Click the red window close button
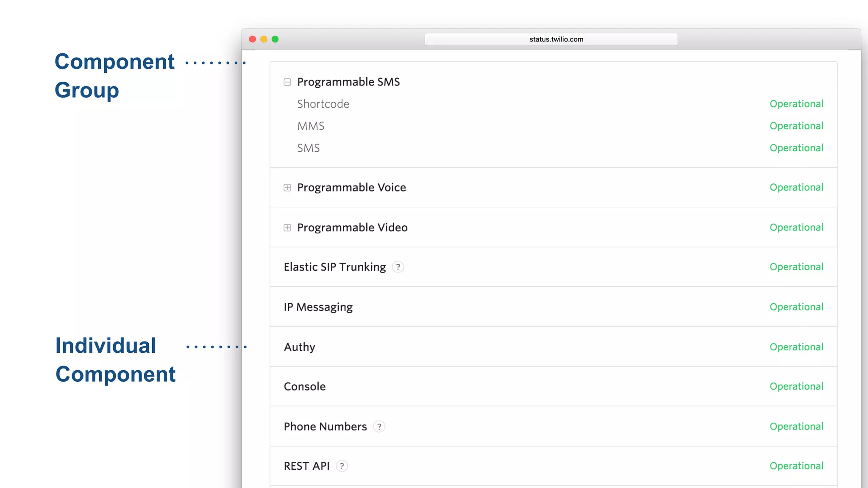This screenshot has height=488, width=868. (253, 39)
